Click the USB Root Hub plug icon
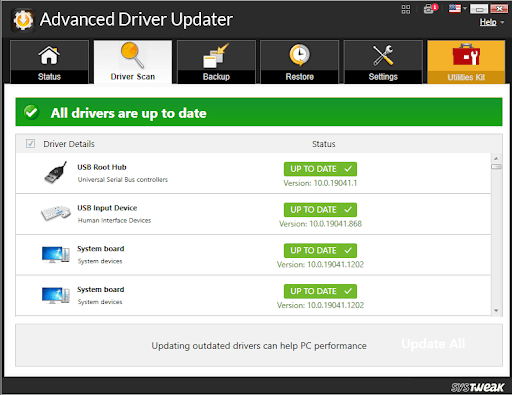The height and width of the screenshot is (395, 512). click(55, 173)
